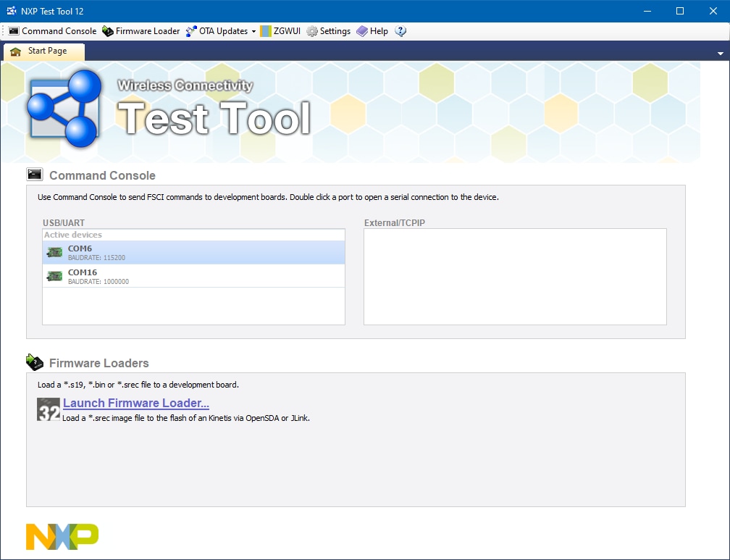Click the Launch Firmware Loader link

136,403
